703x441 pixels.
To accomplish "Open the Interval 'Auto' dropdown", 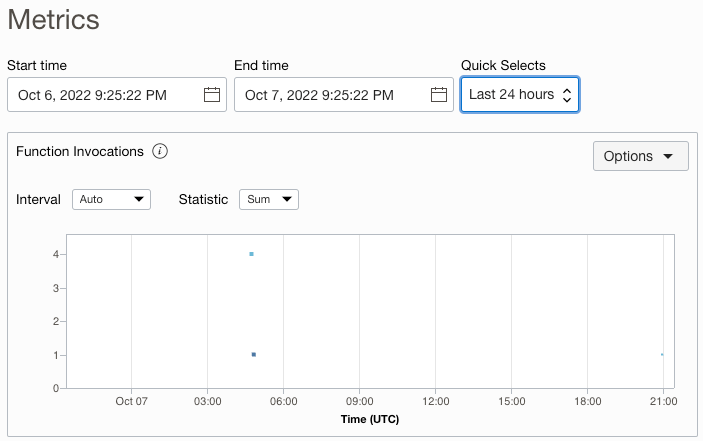I will [x=111, y=199].
